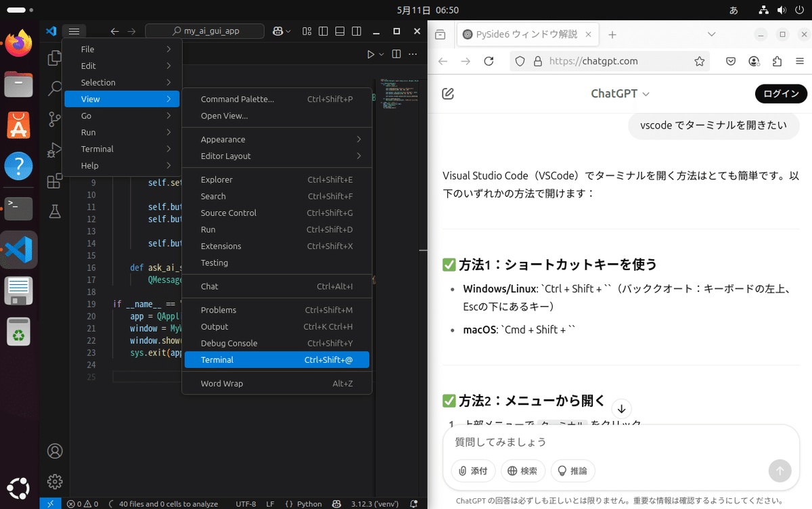The width and height of the screenshot is (812, 509).
Task: Open Accounts icon in activity bar
Action: click(x=55, y=451)
